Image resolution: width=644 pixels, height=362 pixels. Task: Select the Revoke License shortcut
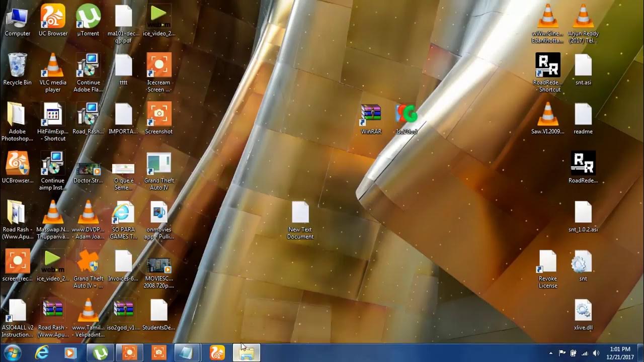pos(548,269)
